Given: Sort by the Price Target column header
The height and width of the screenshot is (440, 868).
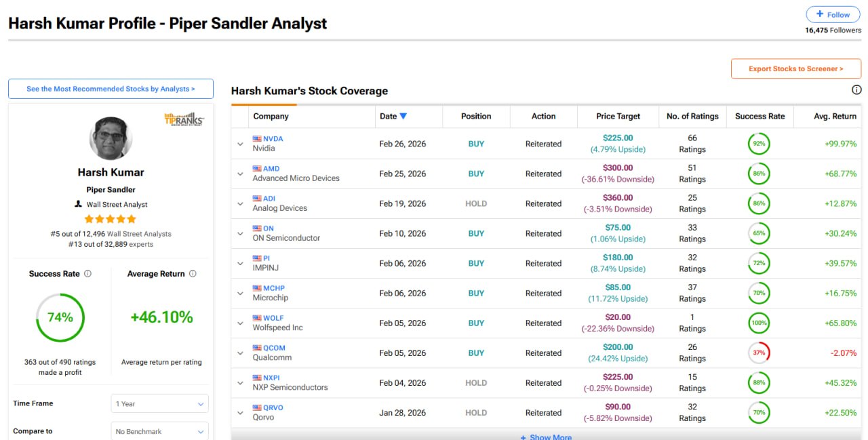Looking at the screenshot, I should (x=618, y=116).
